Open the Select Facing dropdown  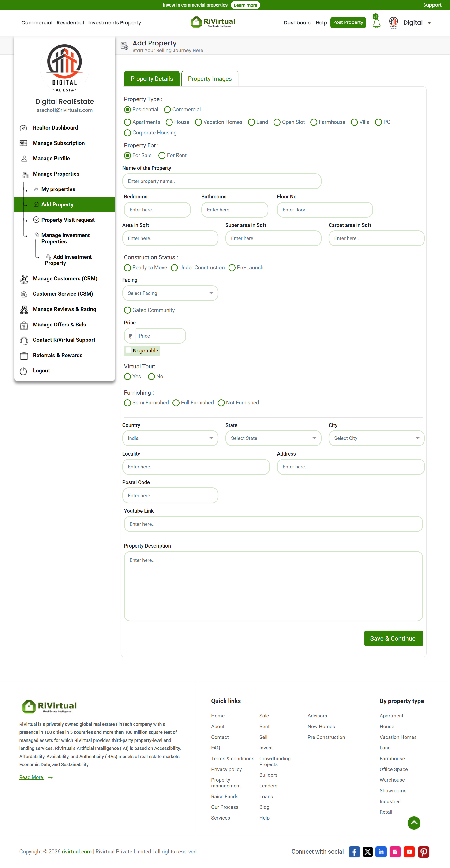(x=170, y=293)
